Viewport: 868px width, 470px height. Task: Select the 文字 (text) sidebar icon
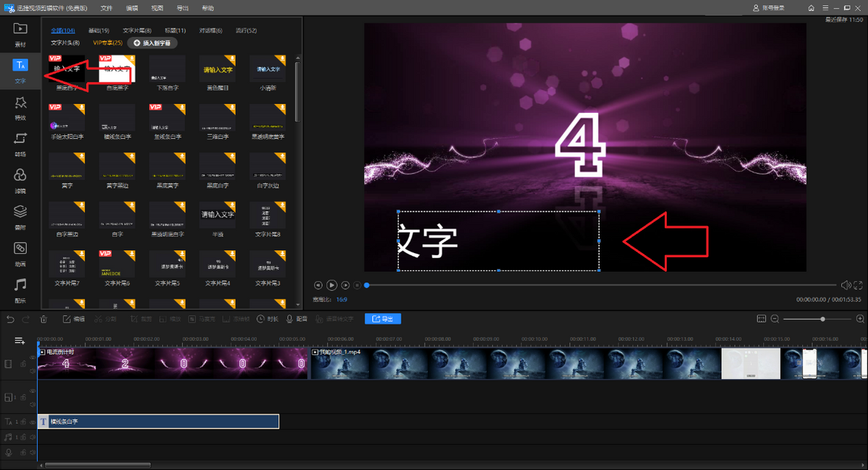point(20,70)
